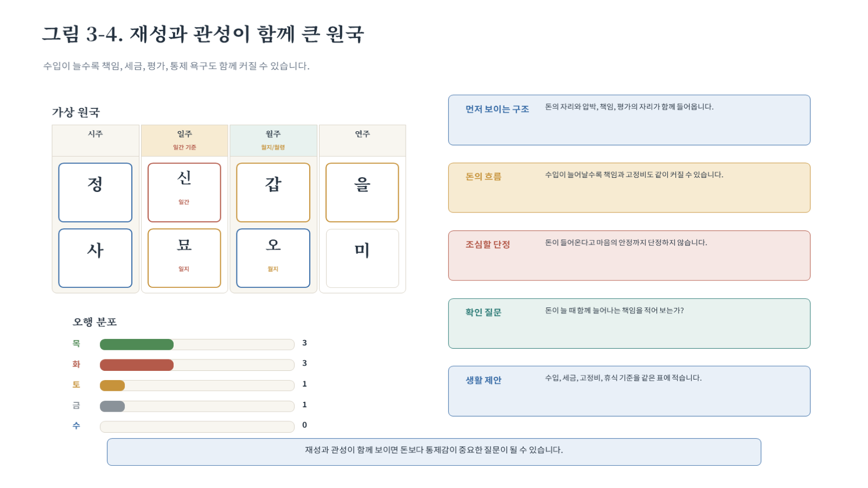Click the count '0' beside the 수 bar
Screen dimensions: 868x488
coord(304,425)
